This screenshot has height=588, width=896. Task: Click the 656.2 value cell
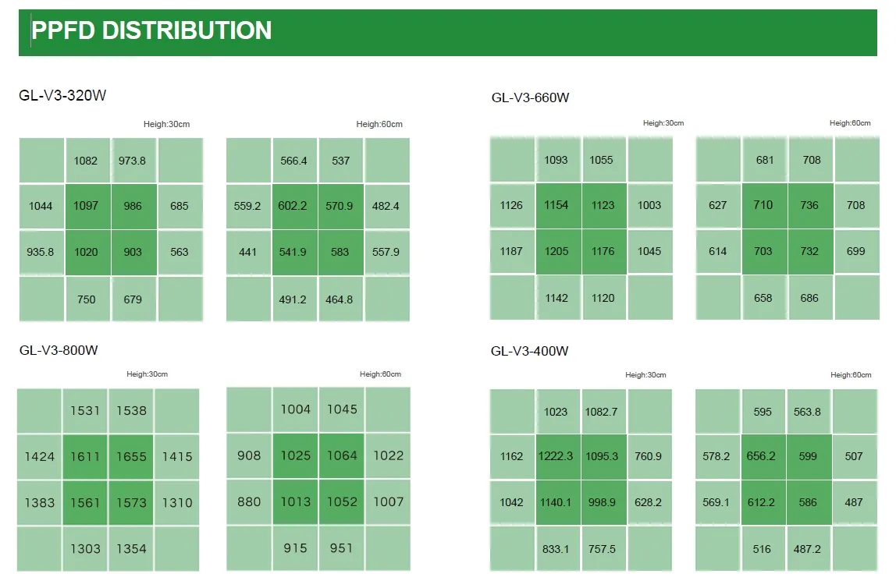click(x=761, y=456)
